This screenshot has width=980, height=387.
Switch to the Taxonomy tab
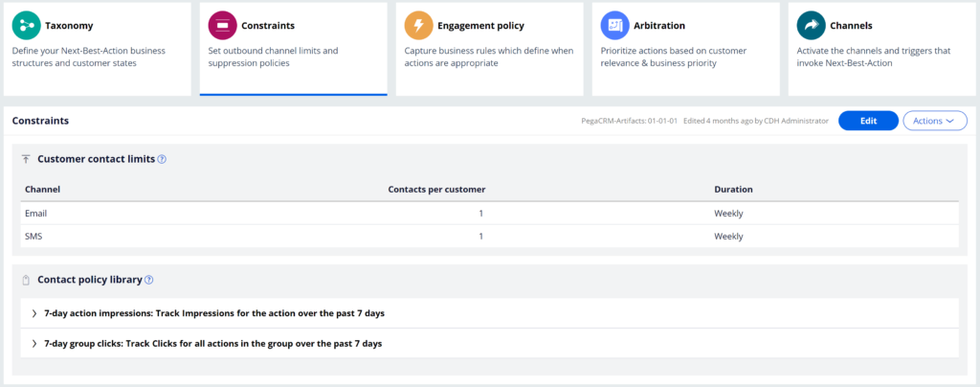tap(97, 49)
